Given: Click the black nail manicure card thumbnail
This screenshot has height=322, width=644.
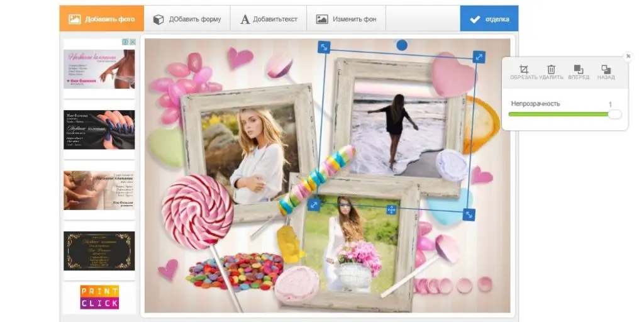Looking at the screenshot, I should point(99,130).
